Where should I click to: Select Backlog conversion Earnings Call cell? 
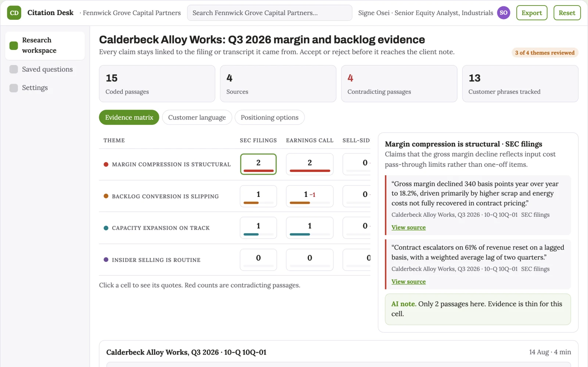(310, 196)
